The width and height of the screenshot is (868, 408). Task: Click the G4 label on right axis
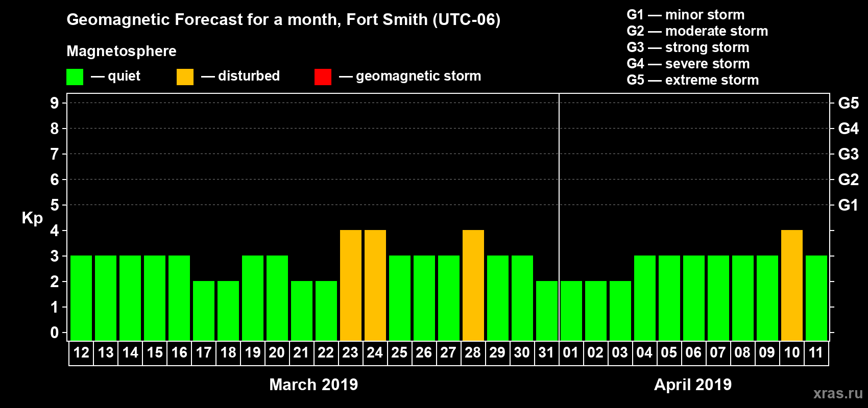point(849,129)
